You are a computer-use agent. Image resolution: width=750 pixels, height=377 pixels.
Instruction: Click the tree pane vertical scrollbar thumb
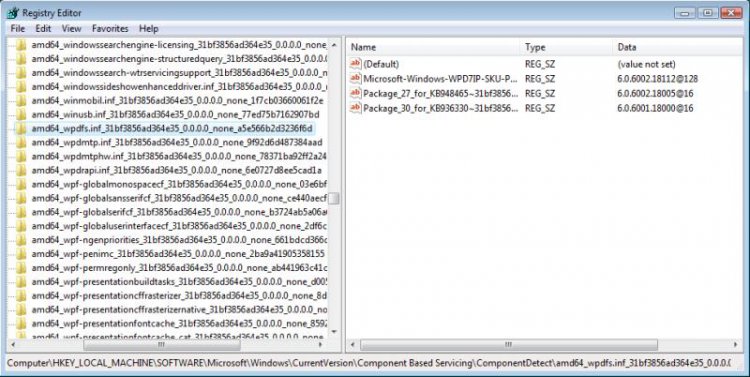(334, 198)
